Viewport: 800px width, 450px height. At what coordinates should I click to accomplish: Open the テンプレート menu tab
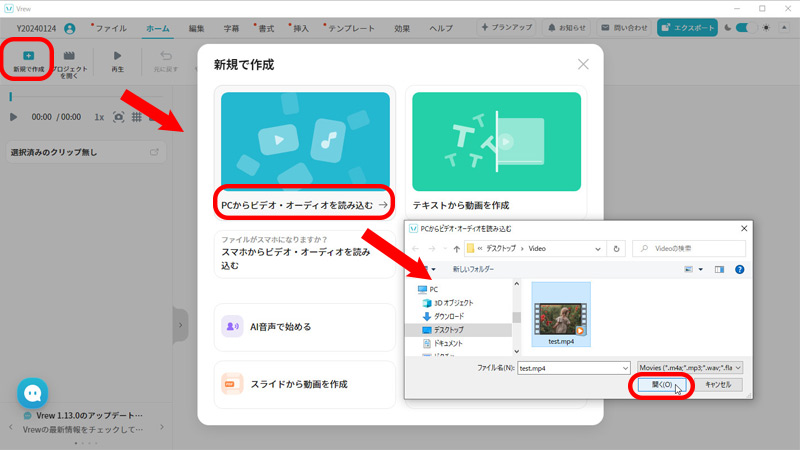coord(351,29)
